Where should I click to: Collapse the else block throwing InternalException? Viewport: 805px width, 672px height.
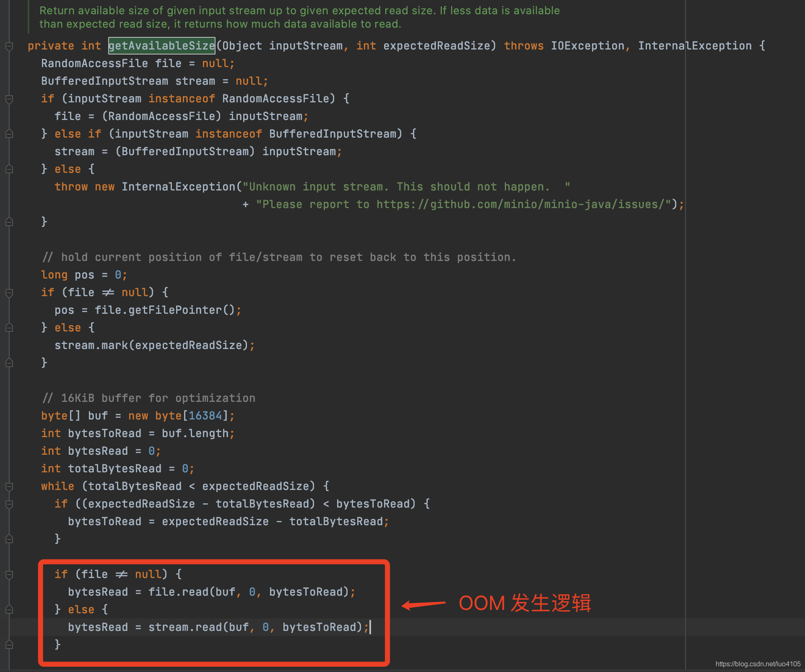[9, 169]
